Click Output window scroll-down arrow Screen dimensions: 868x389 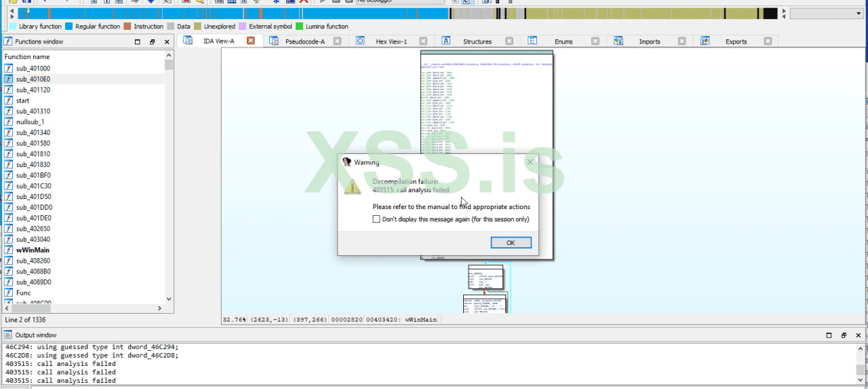(860, 379)
